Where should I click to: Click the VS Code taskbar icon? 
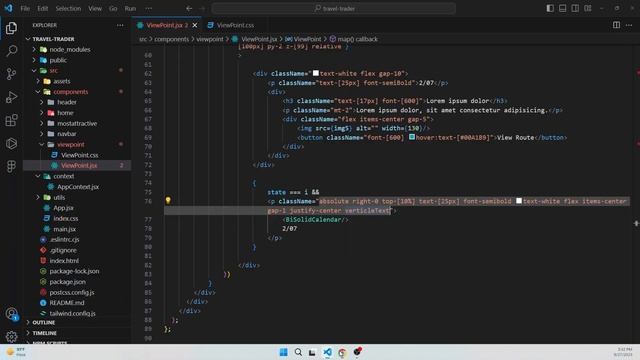point(327,352)
